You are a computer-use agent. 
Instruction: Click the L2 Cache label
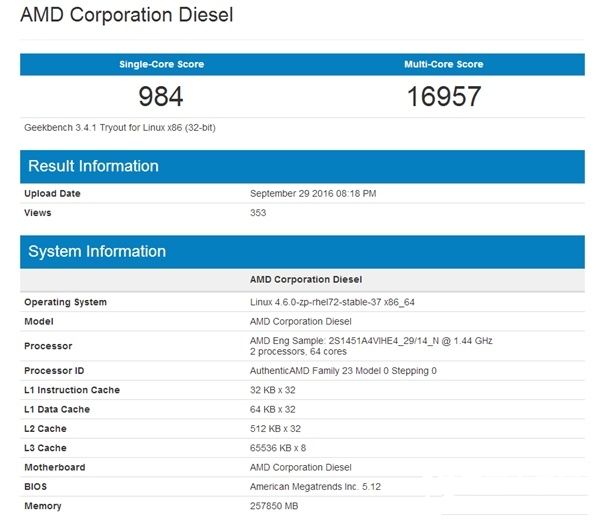(x=45, y=429)
